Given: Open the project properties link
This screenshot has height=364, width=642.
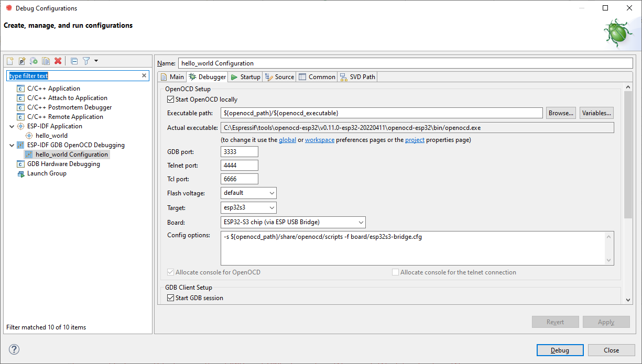Looking at the screenshot, I should pyautogui.click(x=415, y=140).
